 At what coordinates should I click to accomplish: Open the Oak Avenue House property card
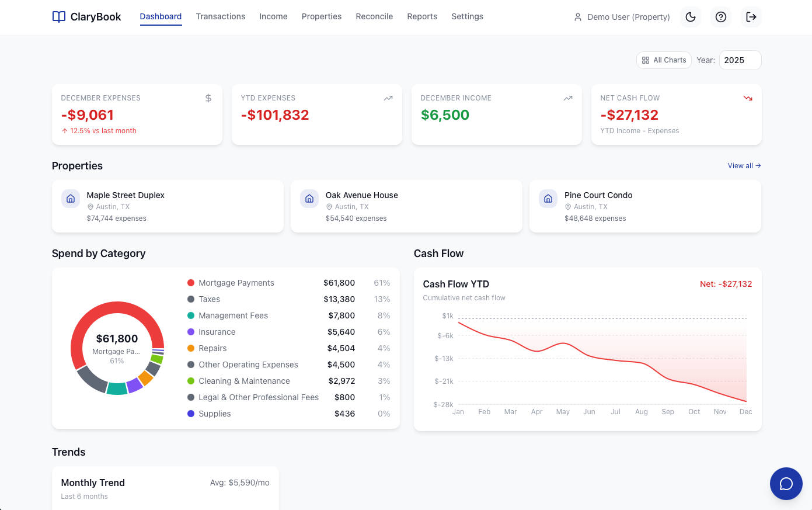pyautogui.click(x=406, y=206)
